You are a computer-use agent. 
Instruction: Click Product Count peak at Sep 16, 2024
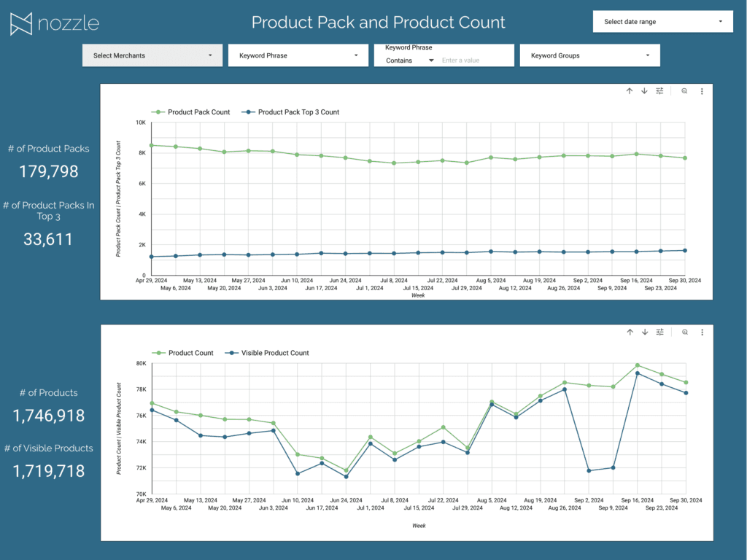click(638, 365)
